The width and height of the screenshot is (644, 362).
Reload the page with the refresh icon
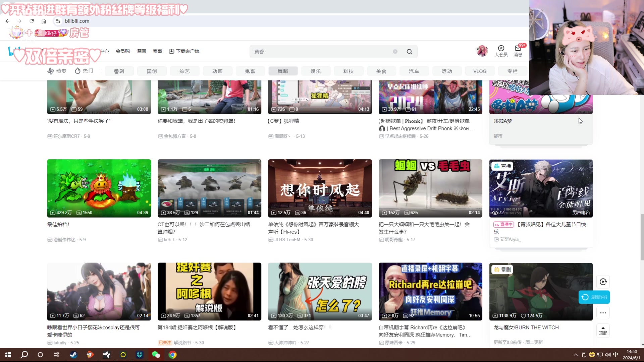(x=32, y=21)
